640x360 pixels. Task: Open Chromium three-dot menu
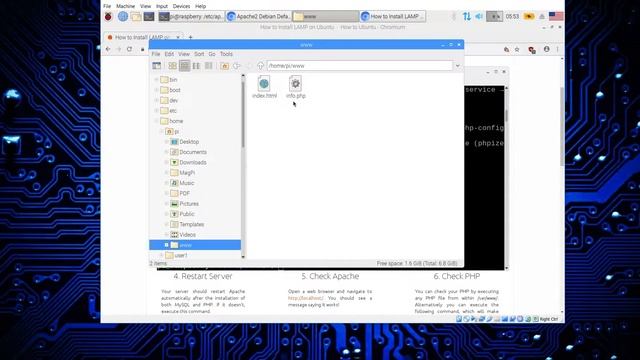coord(557,49)
